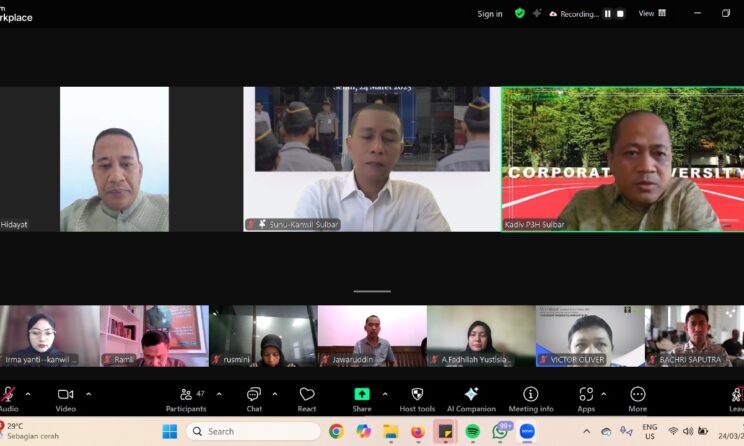Select rusmini participant thumbnail
744x446 pixels.
click(263, 336)
